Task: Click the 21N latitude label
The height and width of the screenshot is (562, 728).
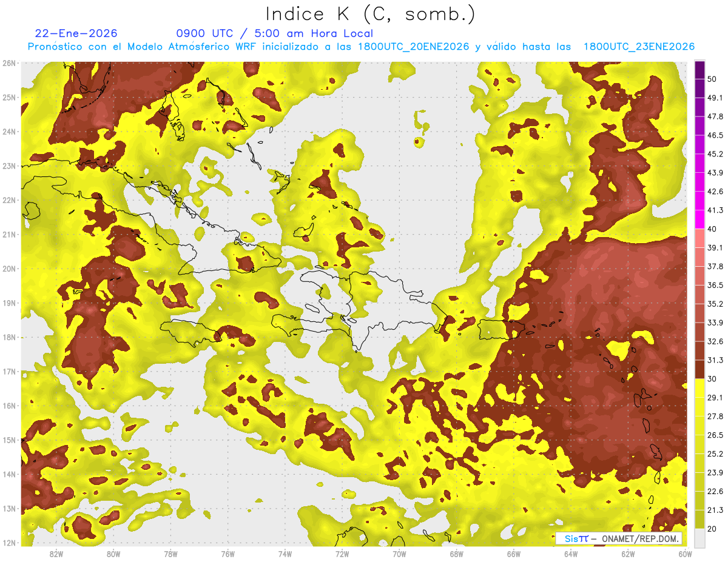Action: tap(8, 235)
